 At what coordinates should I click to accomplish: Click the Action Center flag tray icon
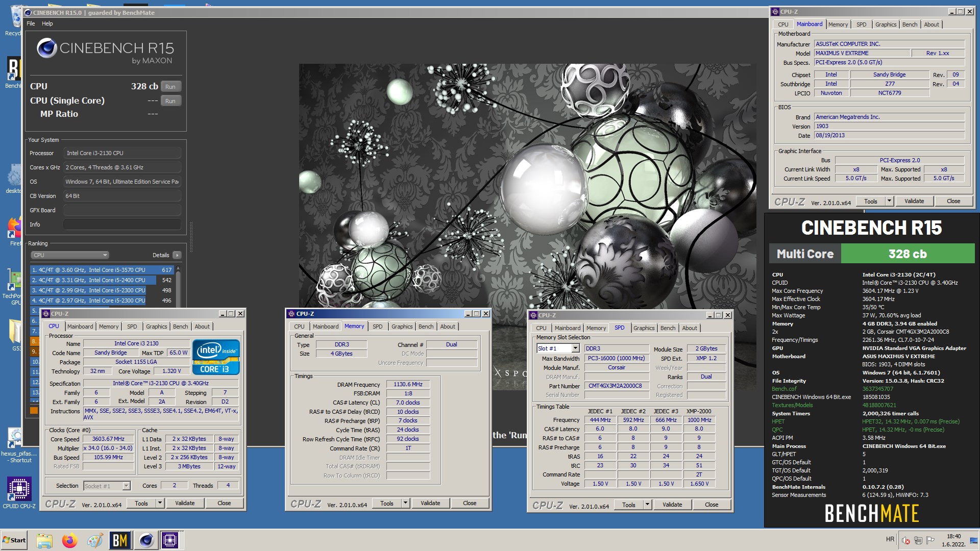point(930,540)
